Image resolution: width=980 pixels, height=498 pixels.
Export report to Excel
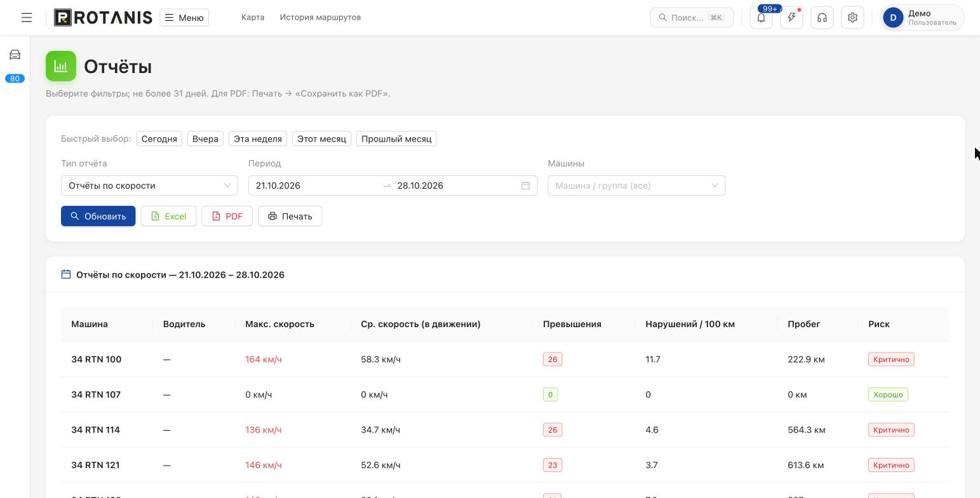[168, 216]
